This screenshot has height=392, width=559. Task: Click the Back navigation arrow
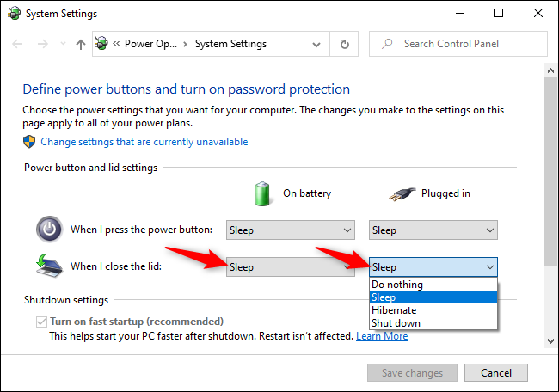tap(17, 44)
